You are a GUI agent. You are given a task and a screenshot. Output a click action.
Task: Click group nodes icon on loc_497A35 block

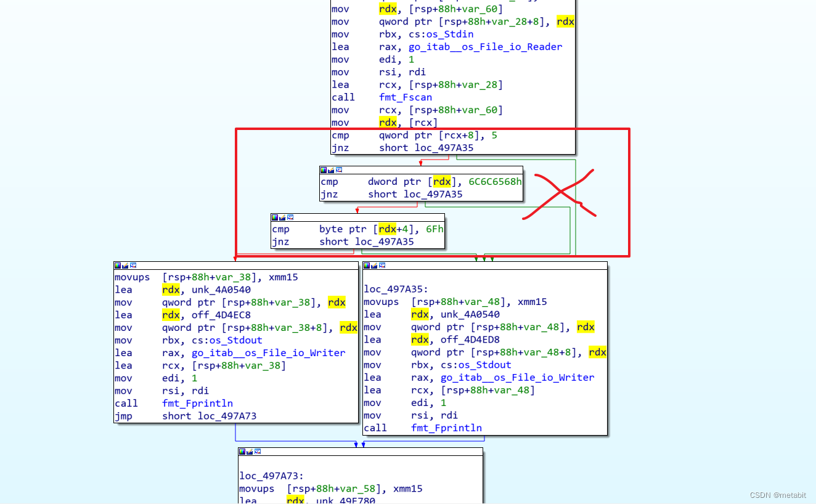(x=381, y=266)
